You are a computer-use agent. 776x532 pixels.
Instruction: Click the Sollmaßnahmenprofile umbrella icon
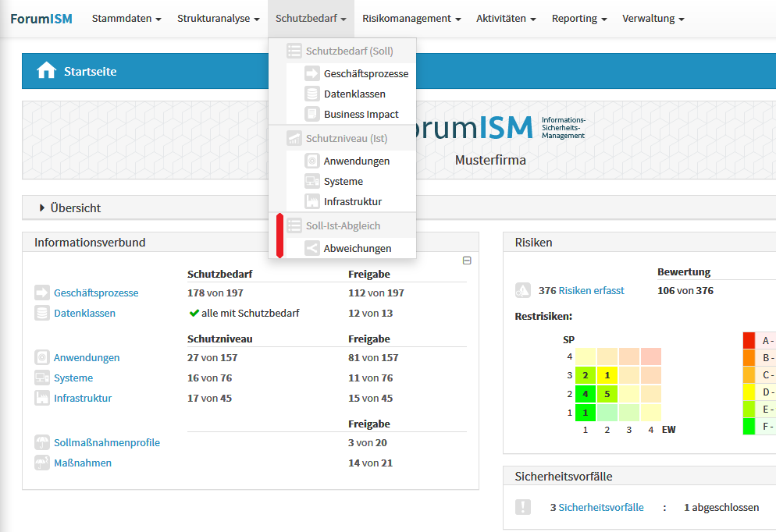(41, 442)
